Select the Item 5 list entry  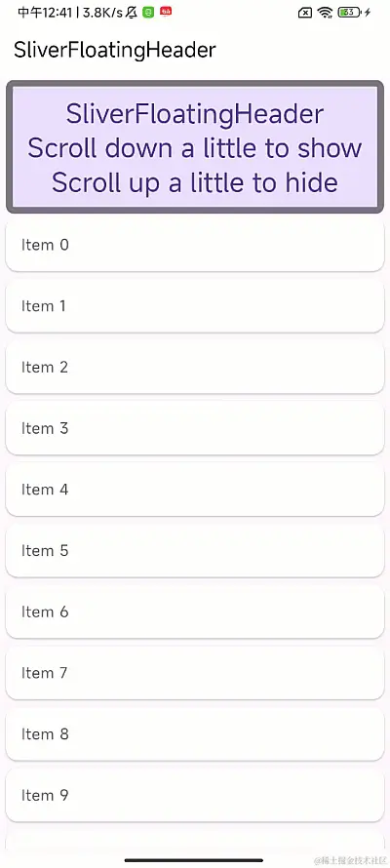(x=195, y=551)
